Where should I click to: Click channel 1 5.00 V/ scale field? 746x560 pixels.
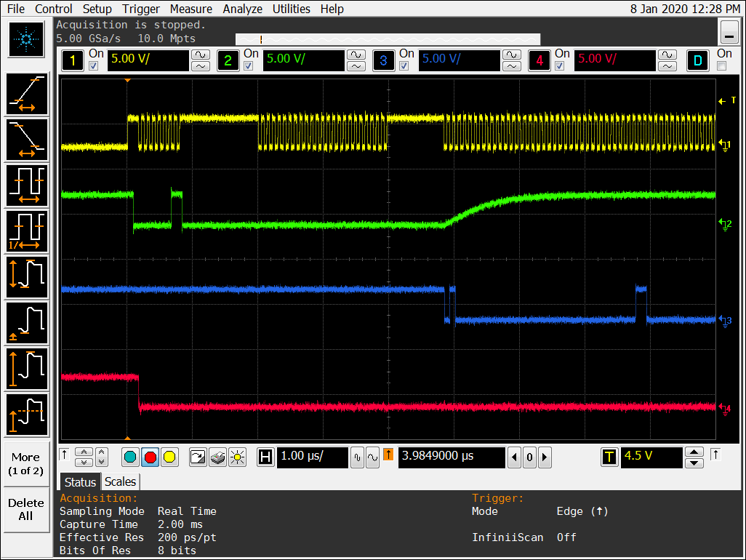coord(148,60)
